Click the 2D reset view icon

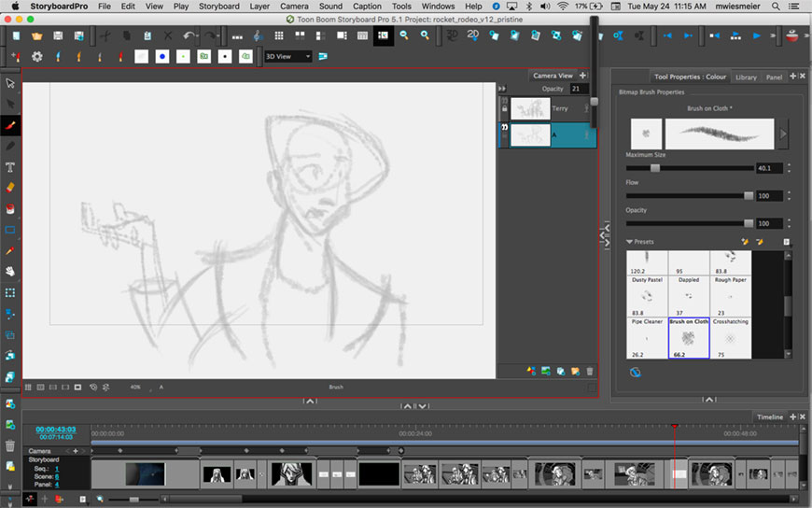[473, 35]
